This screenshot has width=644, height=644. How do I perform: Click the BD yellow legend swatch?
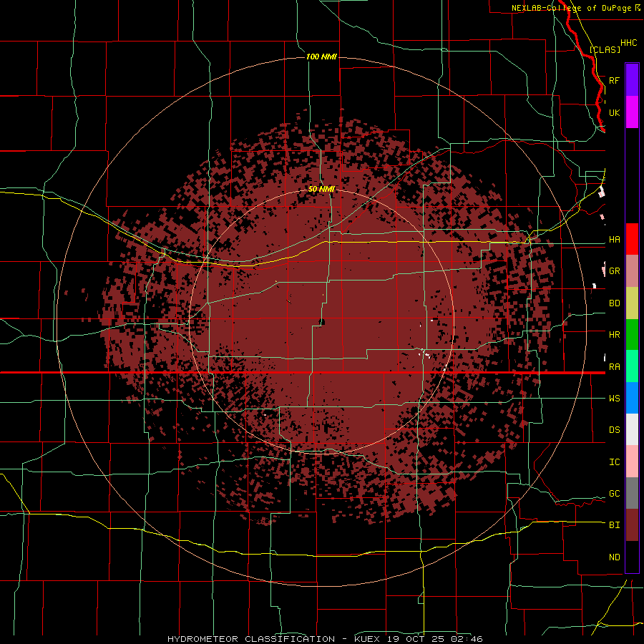[x=632, y=303]
